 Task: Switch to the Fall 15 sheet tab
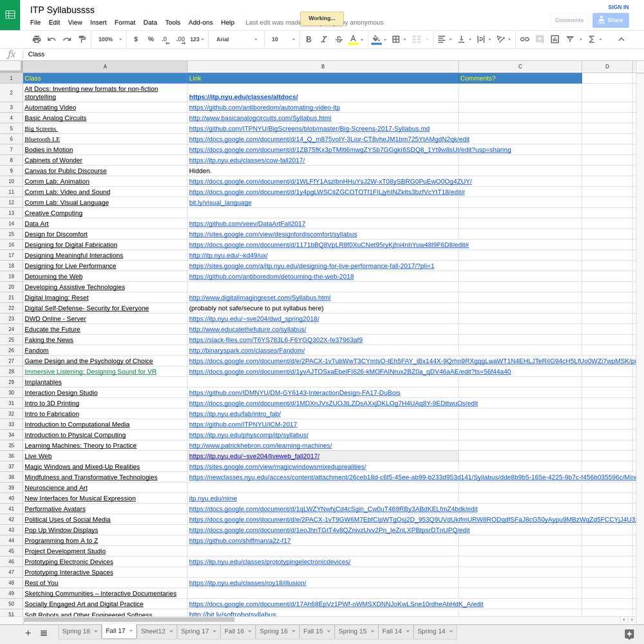pos(313,631)
